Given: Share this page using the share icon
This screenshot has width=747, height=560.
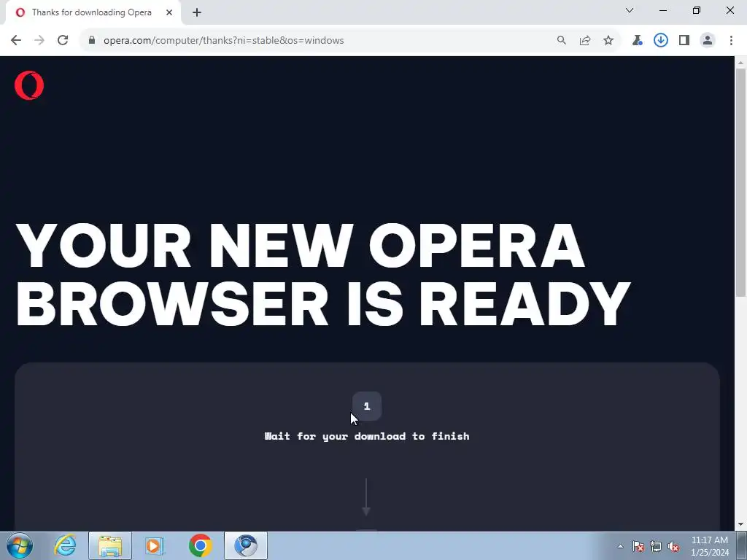Looking at the screenshot, I should [585, 41].
